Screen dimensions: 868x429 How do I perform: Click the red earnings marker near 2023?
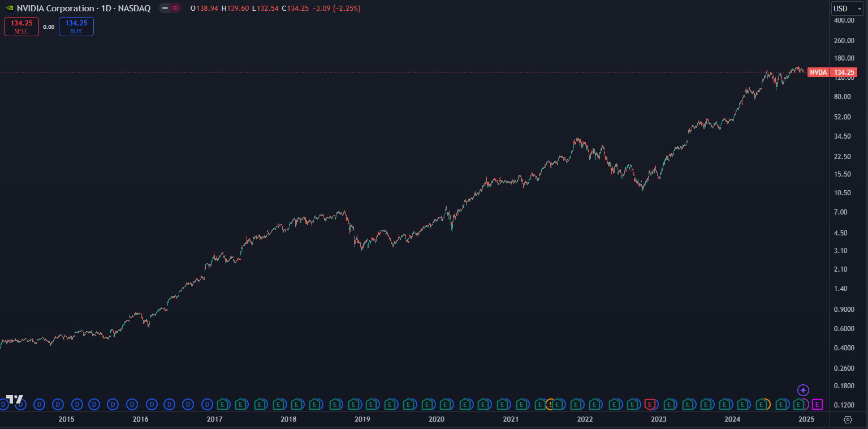650,404
